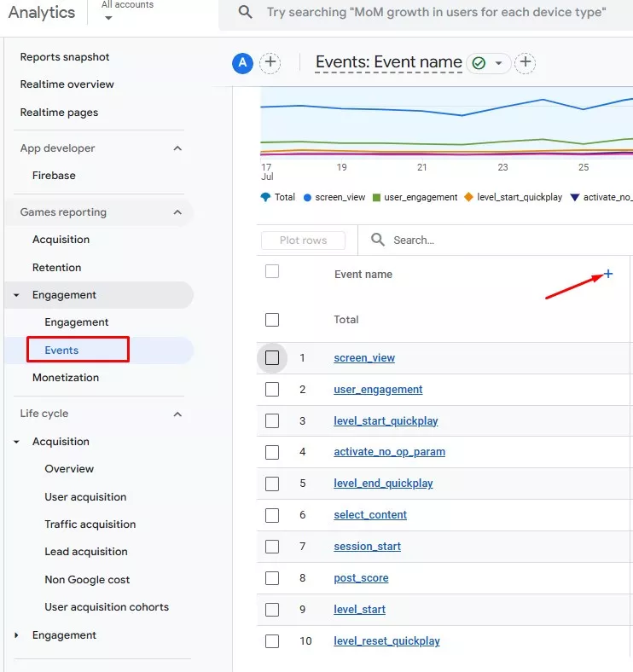The height and width of the screenshot is (672, 633).
Task: Collapse the App developer section chevron
Action: pyautogui.click(x=177, y=148)
